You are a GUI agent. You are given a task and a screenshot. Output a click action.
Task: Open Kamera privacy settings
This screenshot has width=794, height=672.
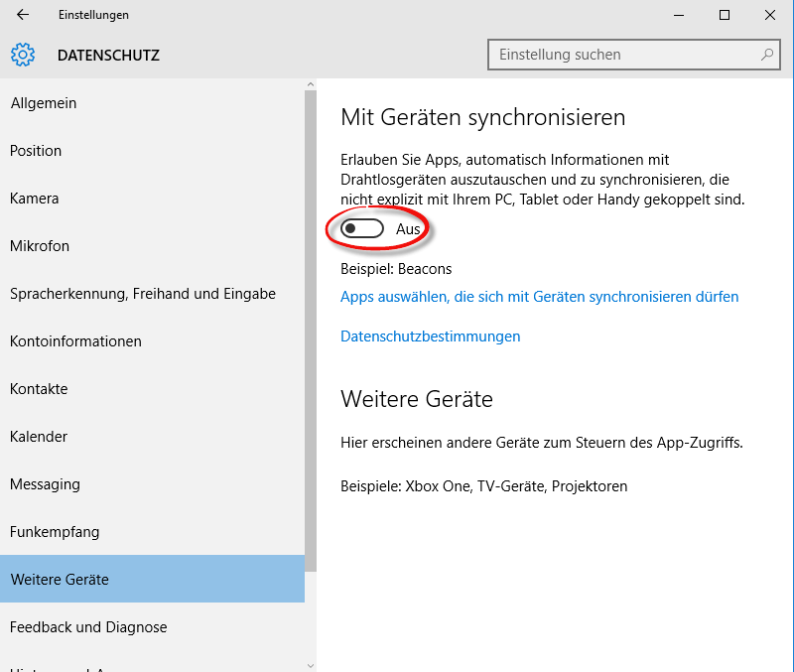coord(34,199)
